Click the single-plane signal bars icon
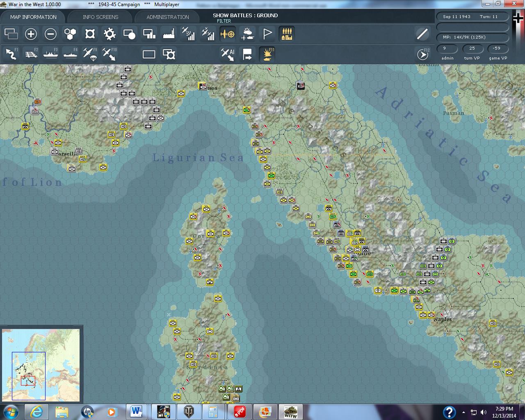This screenshot has width=525, height=420. (188, 34)
